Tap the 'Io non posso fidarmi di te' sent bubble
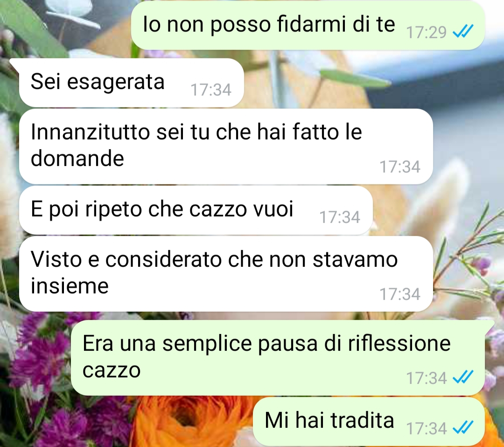 coord(308,25)
